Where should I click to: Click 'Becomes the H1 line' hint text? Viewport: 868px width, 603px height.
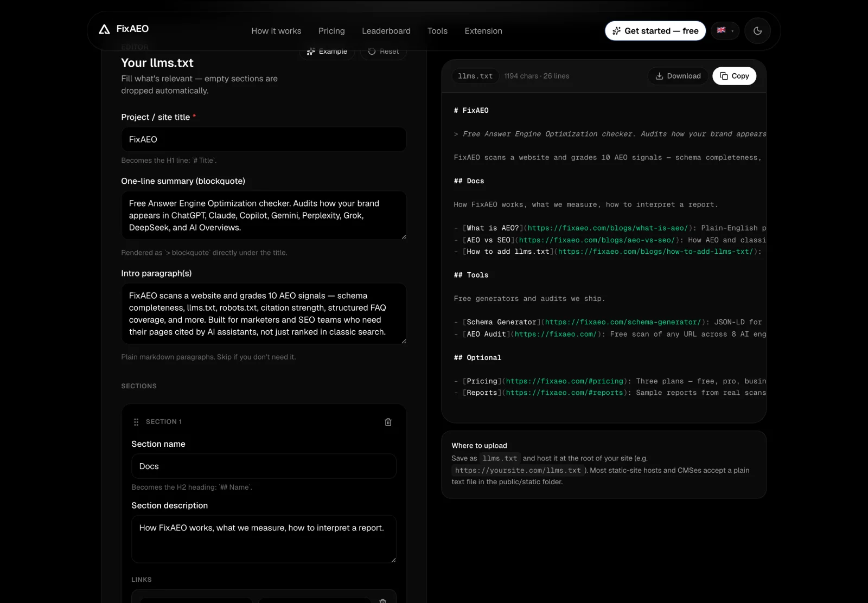click(x=169, y=161)
